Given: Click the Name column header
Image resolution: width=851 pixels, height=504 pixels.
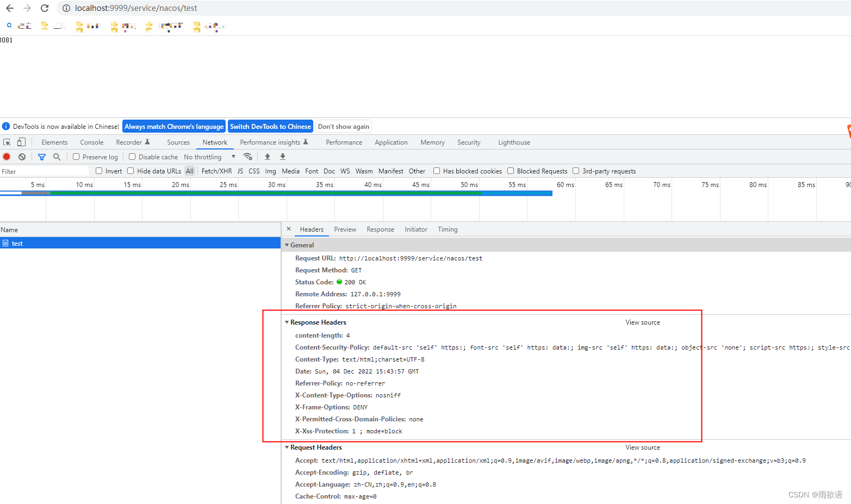Looking at the screenshot, I should [x=140, y=230].
